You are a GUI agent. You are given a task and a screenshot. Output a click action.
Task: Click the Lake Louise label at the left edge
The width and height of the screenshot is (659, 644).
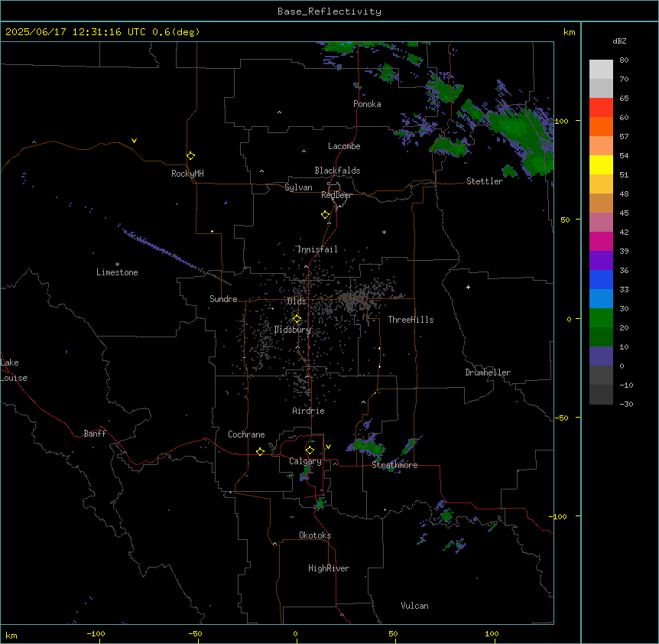click(13, 370)
